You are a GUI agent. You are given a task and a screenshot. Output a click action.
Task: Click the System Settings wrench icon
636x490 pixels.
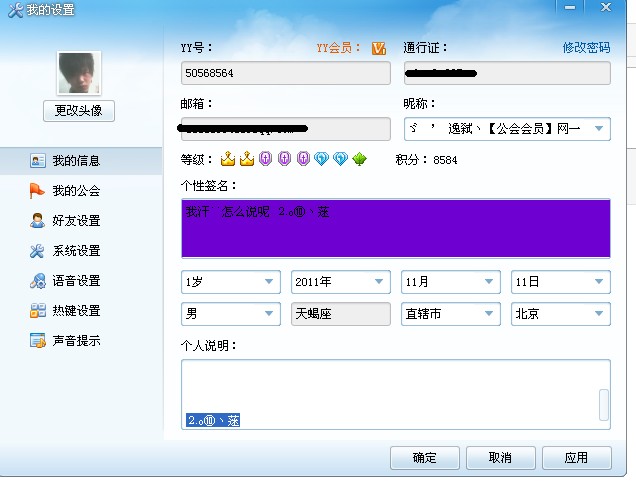click(37, 251)
